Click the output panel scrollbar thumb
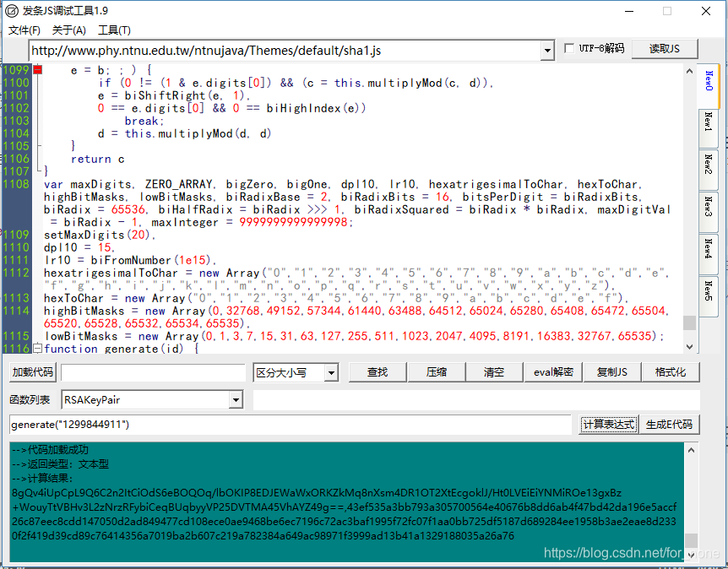 [x=691, y=539]
